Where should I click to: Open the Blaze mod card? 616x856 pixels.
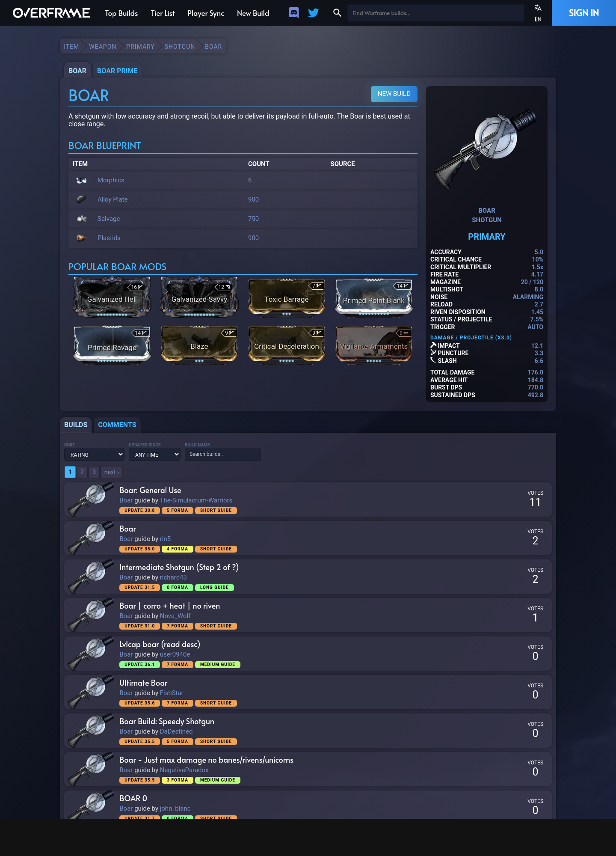click(199, 345)
